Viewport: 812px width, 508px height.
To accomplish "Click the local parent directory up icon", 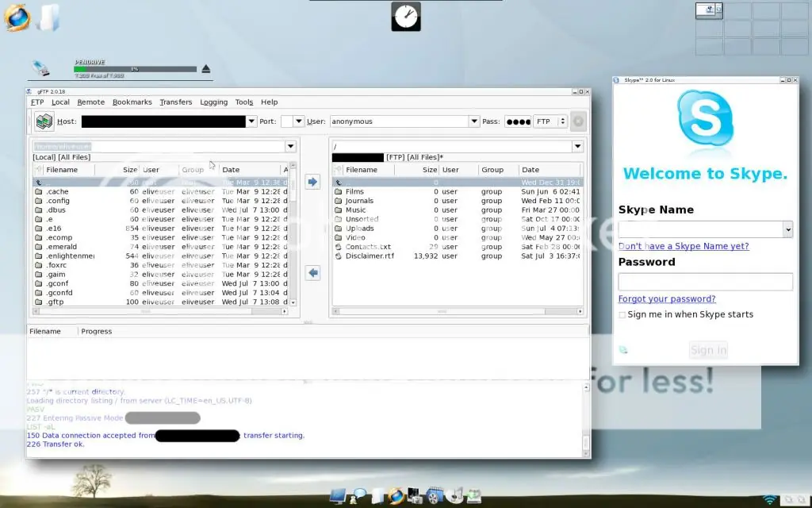I will [38, 183].
